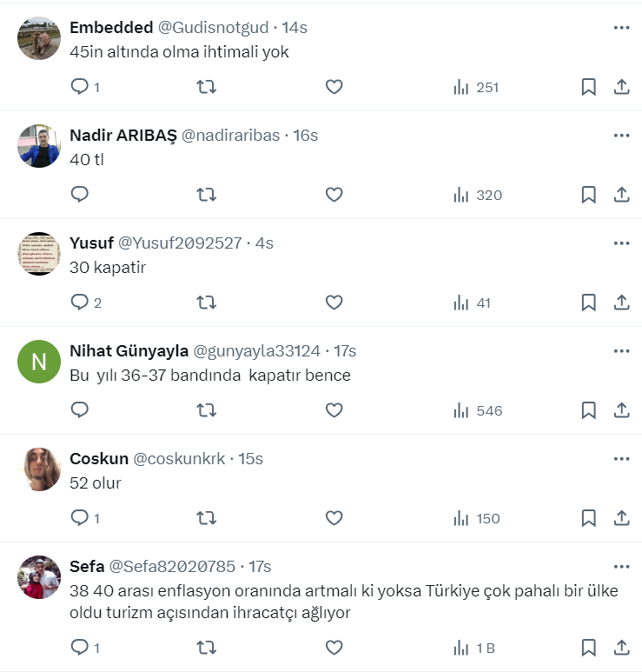Retweet Nadir ARIBAŞ's "40 tl" tweet
This screenshot has height=672, width=642.
[207, 195]
